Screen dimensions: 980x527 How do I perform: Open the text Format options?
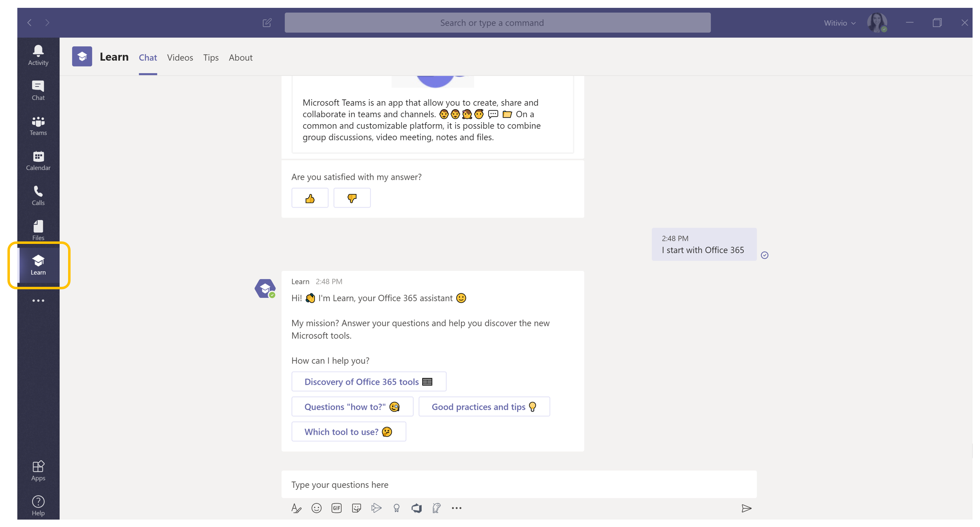coord(296,508)
